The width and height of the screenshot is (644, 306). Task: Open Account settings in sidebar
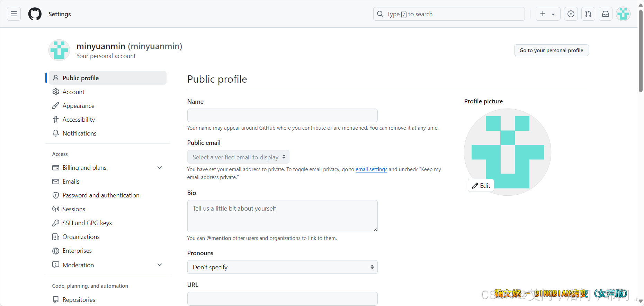point(73,92)
